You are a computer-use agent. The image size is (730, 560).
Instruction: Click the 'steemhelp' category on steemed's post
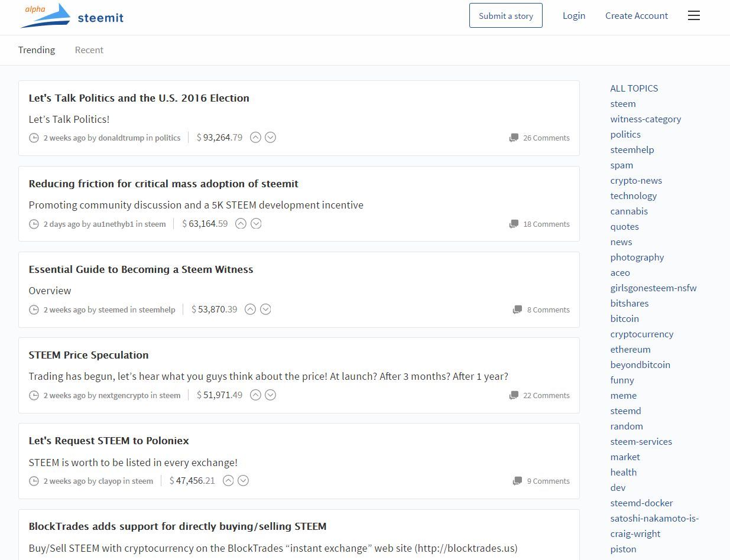[x=157, y=310]
